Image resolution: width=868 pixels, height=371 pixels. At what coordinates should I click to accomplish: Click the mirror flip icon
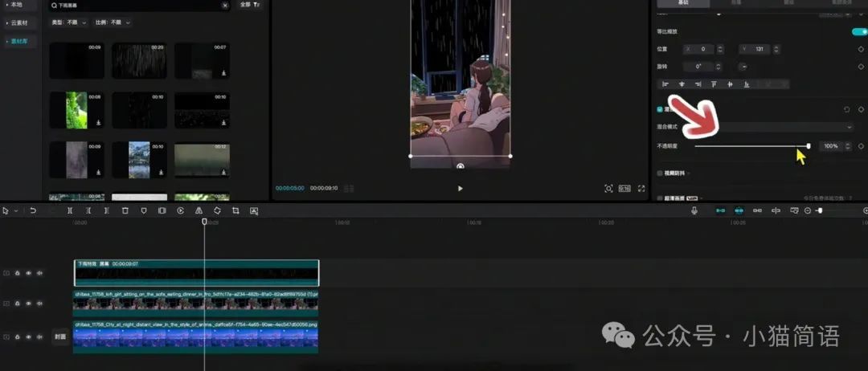pos(199,210)
